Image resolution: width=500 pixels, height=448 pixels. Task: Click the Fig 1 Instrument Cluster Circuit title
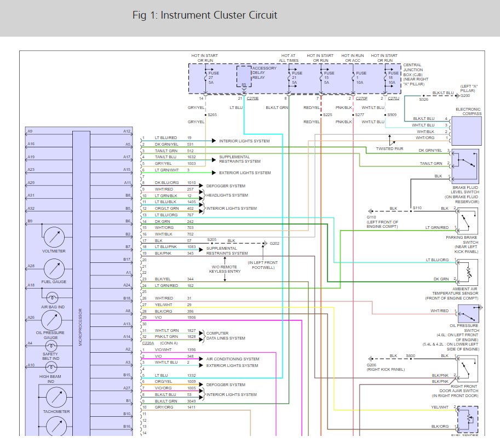coord(205,15)
